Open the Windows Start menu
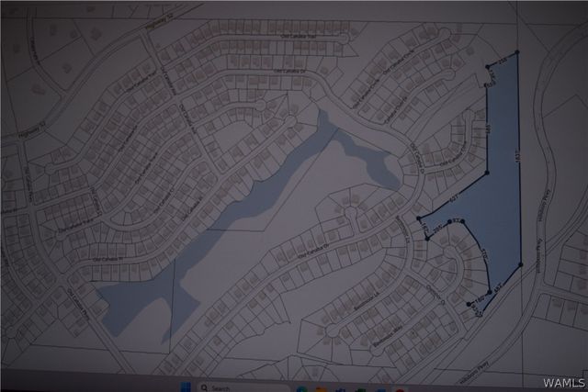The image size is (588, 392). [x=186, y=386]
